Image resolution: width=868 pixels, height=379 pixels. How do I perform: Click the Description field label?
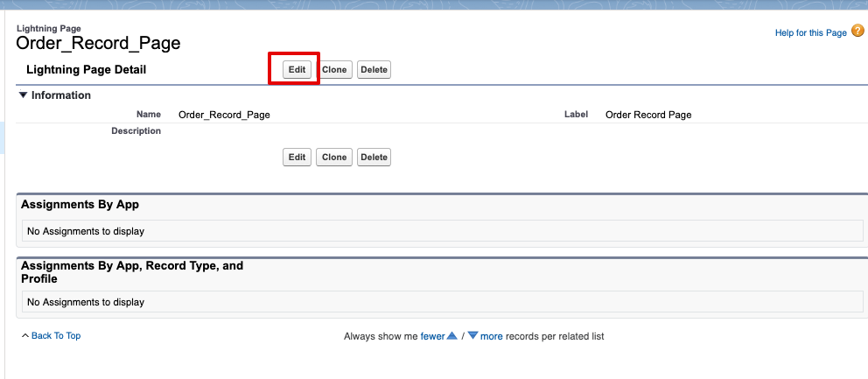click(x=136, y=131)
